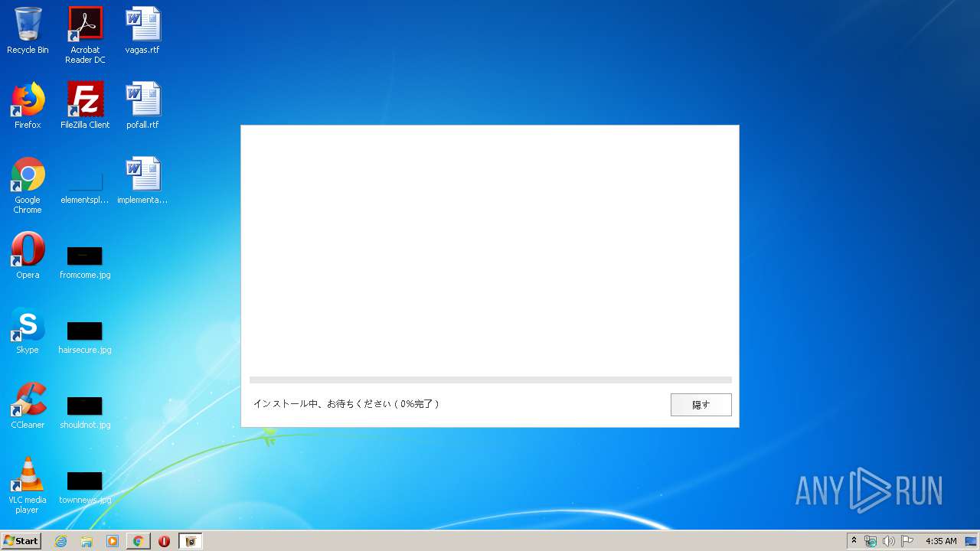The height and width of the screenshot is (551, 980).
Task: Launch Opera desktop shortcut
Action: (28, 256)
